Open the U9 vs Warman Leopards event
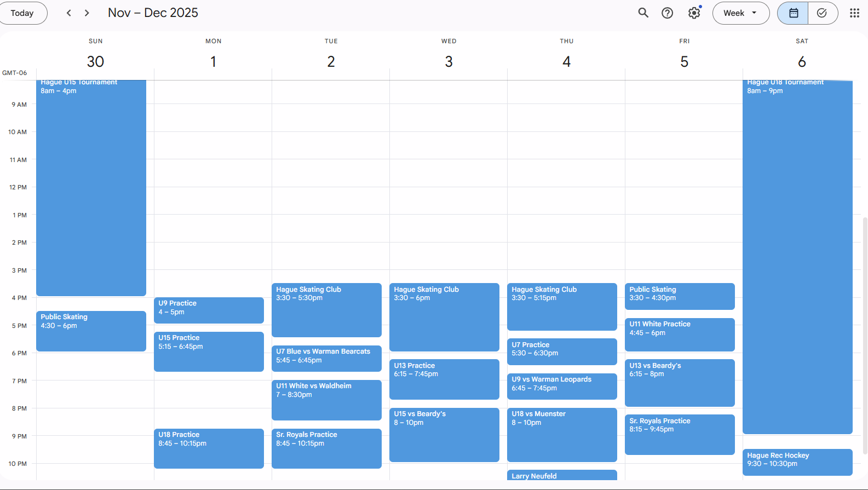Screen dimensions: 868x490 tap(562, 386)
